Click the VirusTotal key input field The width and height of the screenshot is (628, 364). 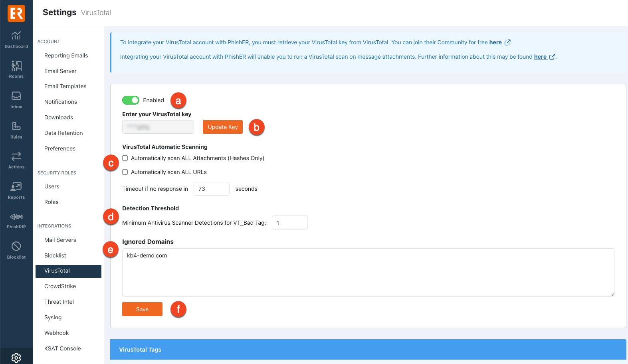(158, 127)
